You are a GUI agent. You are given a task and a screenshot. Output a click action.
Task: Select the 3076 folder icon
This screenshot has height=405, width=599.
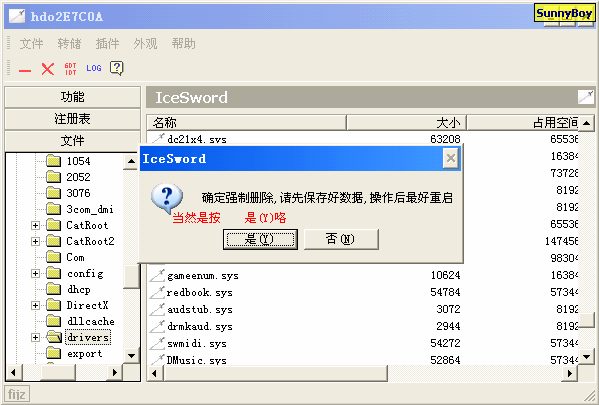click(53, 193)
